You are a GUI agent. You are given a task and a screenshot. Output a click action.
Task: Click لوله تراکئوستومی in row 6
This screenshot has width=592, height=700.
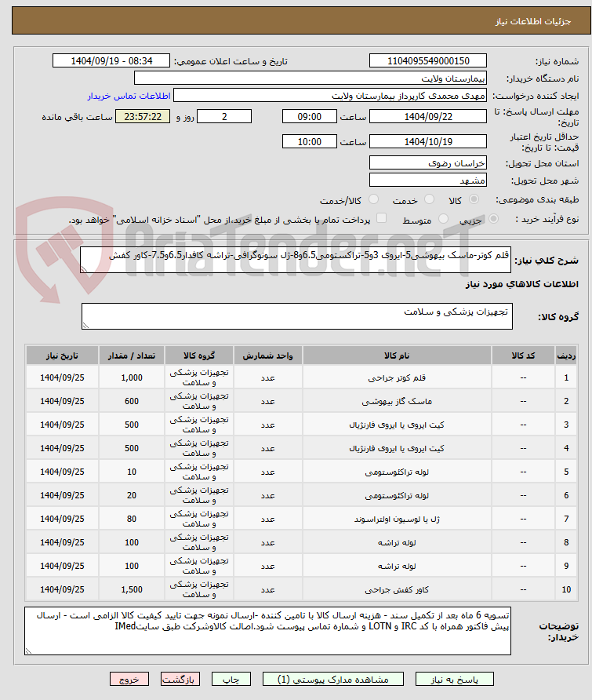(x=397, y=495)
